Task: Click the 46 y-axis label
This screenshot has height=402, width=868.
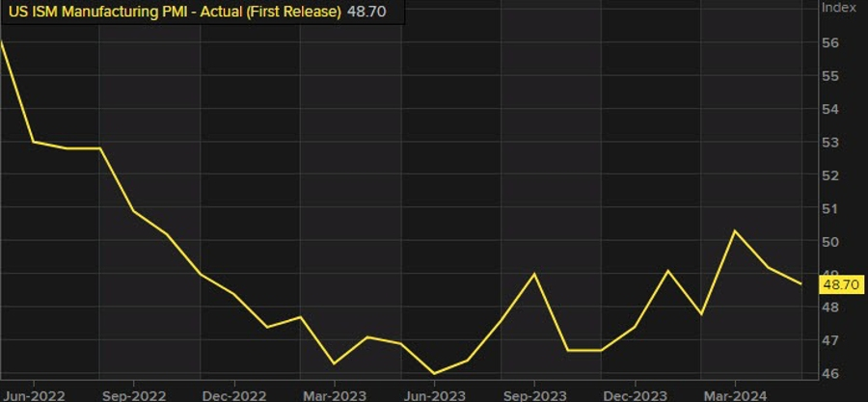Action: 830,373
